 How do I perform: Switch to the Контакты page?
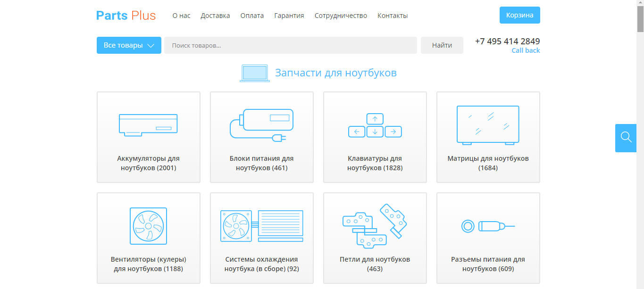392,15
